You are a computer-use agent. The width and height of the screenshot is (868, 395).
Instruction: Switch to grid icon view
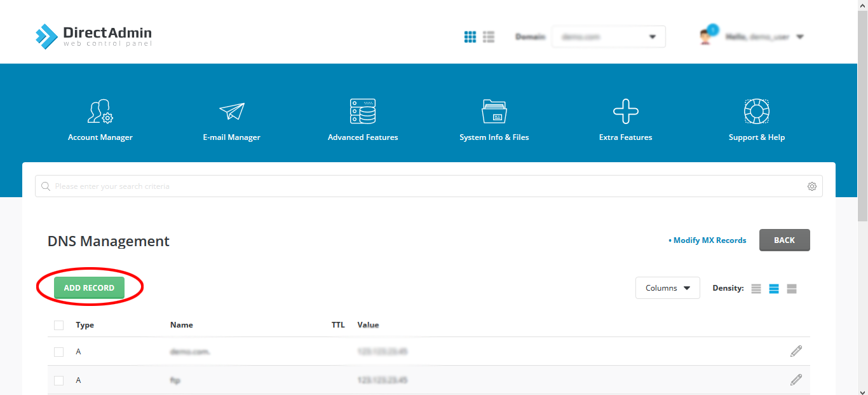click(x=470, y=37)
